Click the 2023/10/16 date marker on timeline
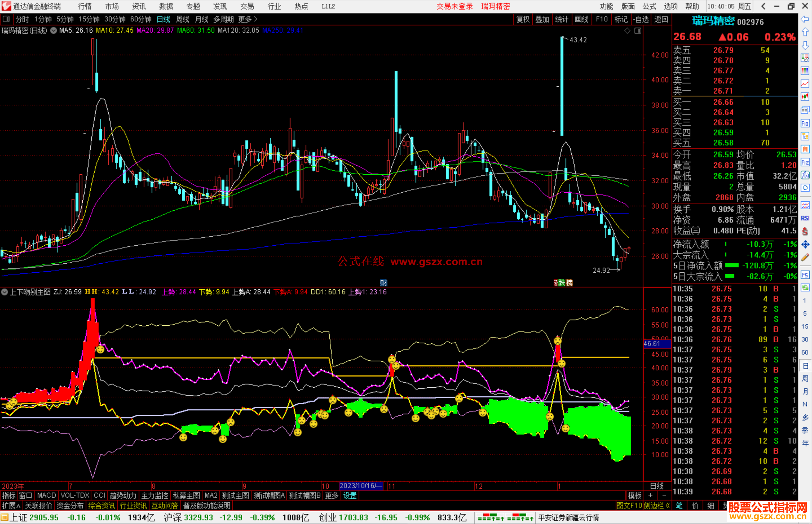The height and width of the screenshot is (524, 812). click(x=361, y=486)
